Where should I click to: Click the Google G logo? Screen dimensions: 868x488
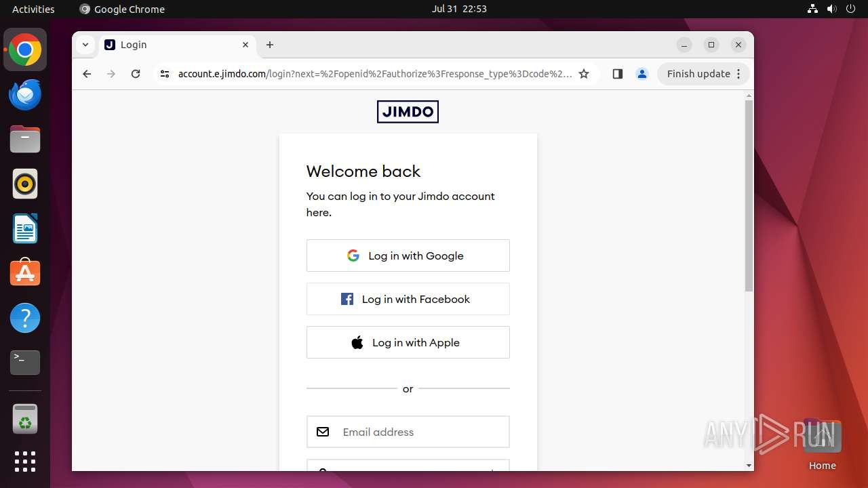[x=353, y=256]
